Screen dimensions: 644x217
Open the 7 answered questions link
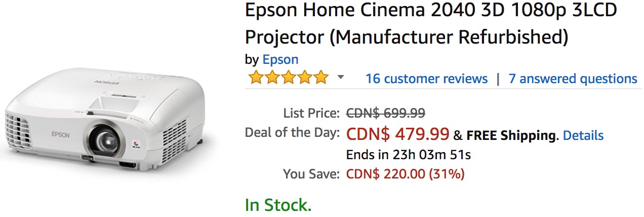tap(573, 79)
